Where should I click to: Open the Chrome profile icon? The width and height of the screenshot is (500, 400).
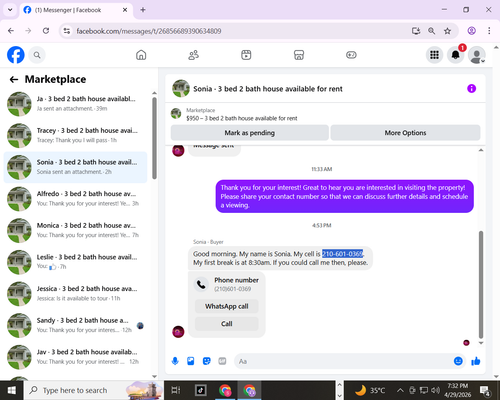pyautogui.click(x=471, y=31)
